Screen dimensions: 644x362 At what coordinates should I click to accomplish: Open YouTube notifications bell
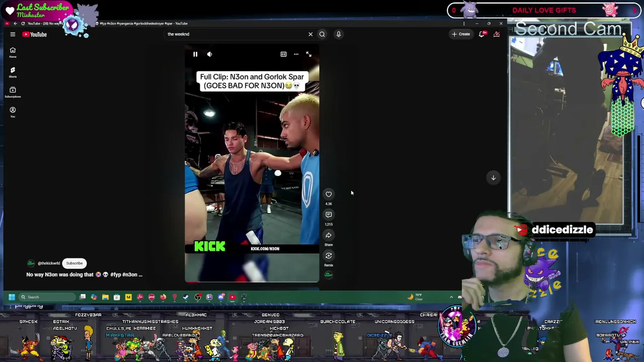pos(481,34)
